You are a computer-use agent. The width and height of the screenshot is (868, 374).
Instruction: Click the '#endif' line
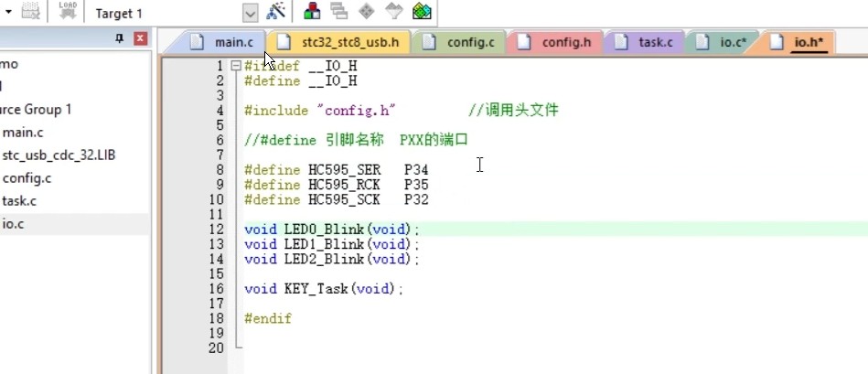[x=268, y=318]
